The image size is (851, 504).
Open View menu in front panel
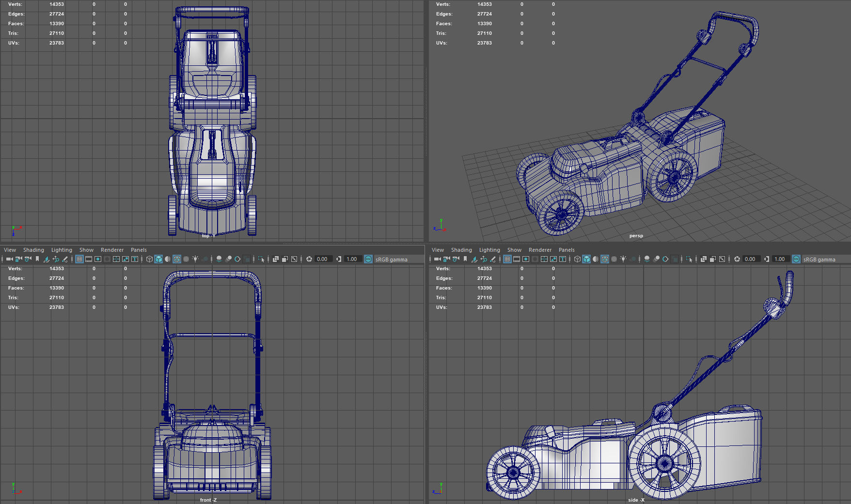(x=10, y=250)
